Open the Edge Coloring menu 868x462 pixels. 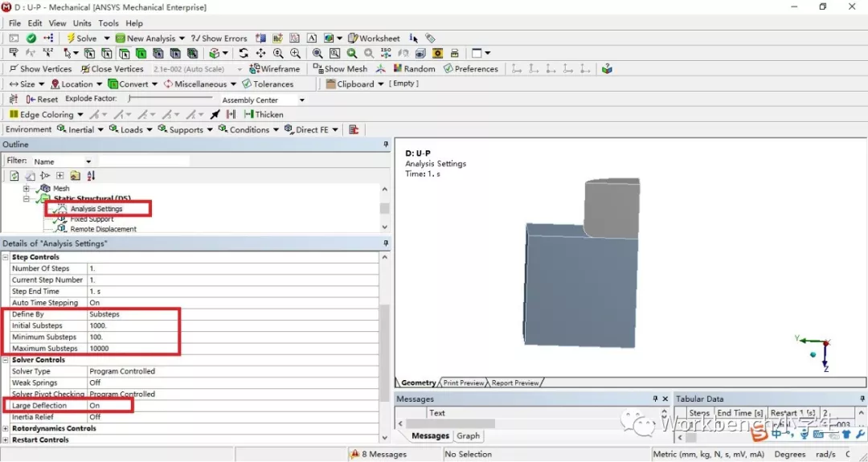pyautogui.click(x=46, y=115)
